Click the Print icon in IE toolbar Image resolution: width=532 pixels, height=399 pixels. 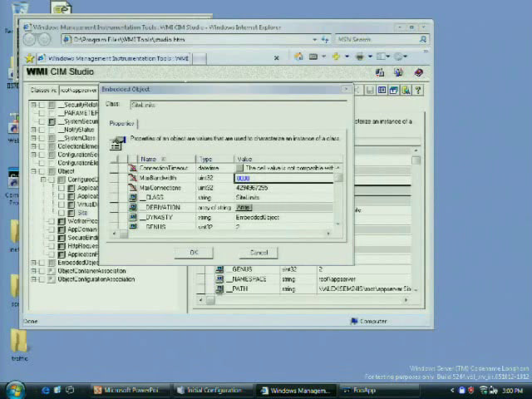point(360,57)
